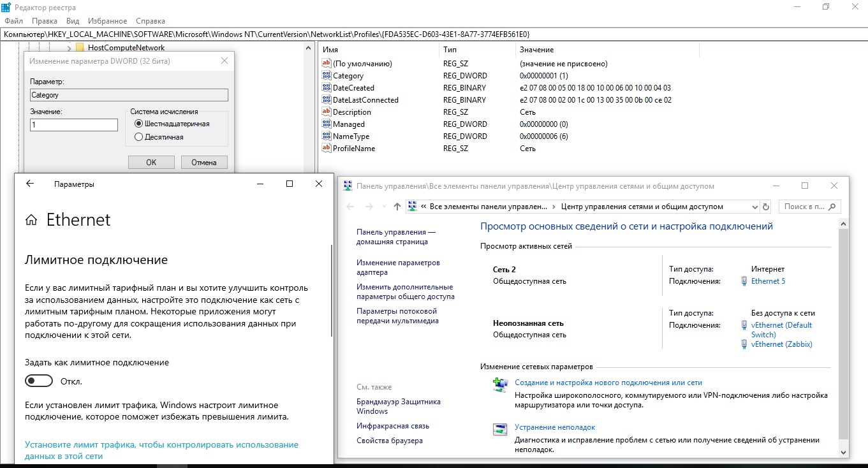Toggle Задать как лимитное подключение switch
868x468 pixels.
(x=39, y=381)
